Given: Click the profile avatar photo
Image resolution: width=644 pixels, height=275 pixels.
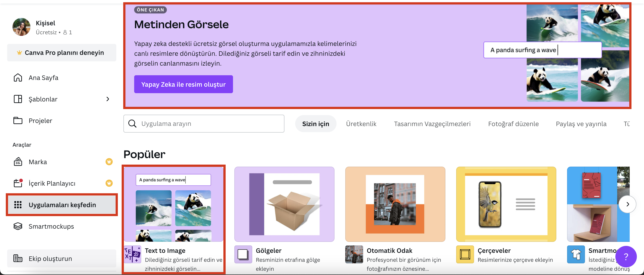Looking at the screenshot, I should click(21, 27).
